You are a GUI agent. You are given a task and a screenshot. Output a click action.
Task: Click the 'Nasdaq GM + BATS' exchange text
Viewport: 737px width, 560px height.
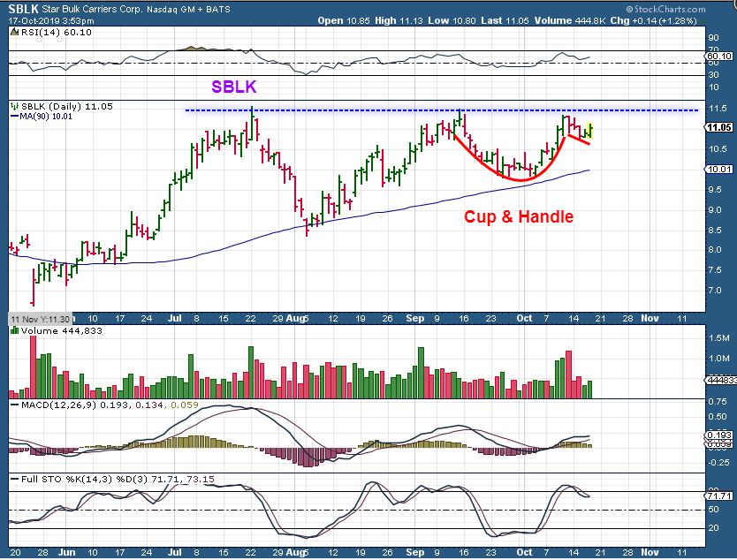tap(188, 9)
